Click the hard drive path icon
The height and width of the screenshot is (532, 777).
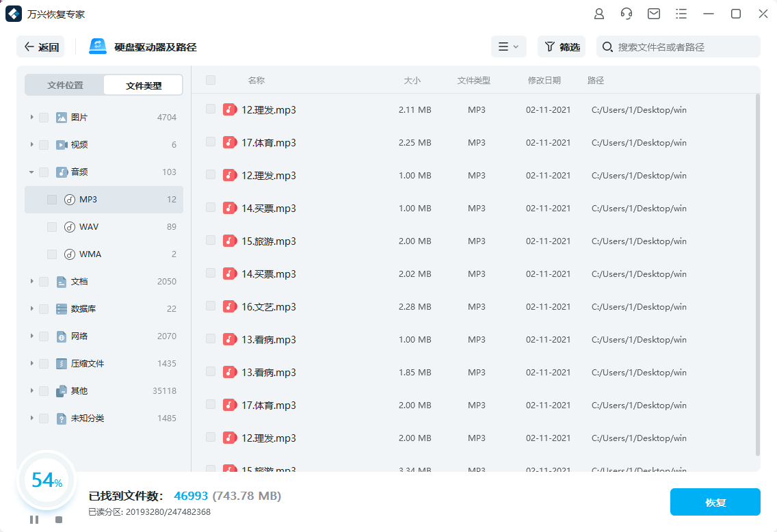click(x=98, y=46)
